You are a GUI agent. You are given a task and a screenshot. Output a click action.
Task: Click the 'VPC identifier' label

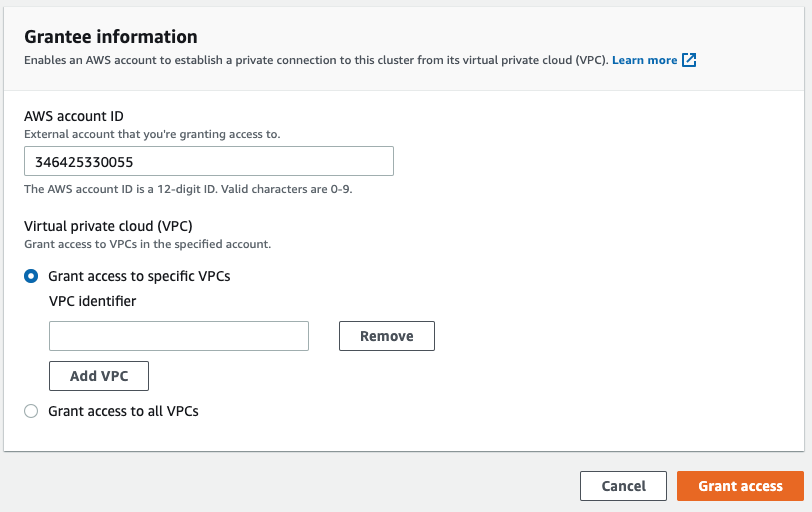(92, 300)
